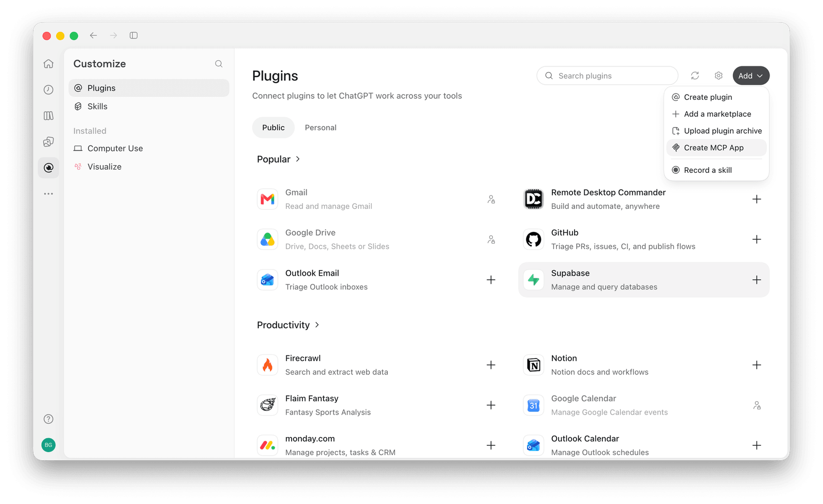This screenshot has height=504, width=823.
Task: Switch to the Public tab
Action: pos(273,128)
